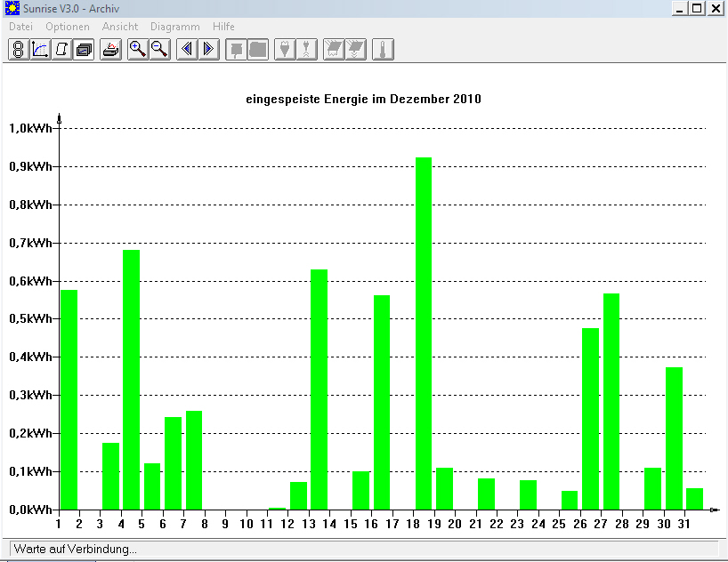Screen dimensions: 728x562
Task: Click the chart title 'eingespeiste Energie im Dezember 2010'
Action: pos(363,100)
